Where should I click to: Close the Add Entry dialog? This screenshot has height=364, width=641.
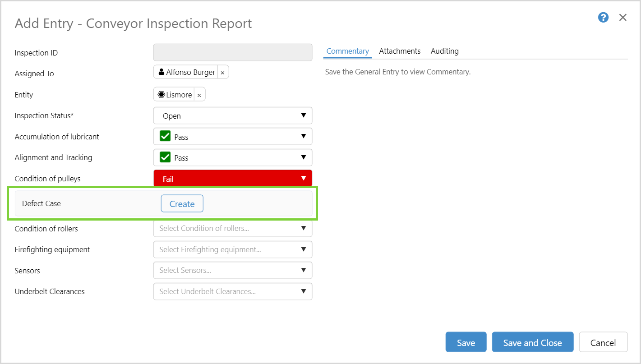[x=623, y=18]
